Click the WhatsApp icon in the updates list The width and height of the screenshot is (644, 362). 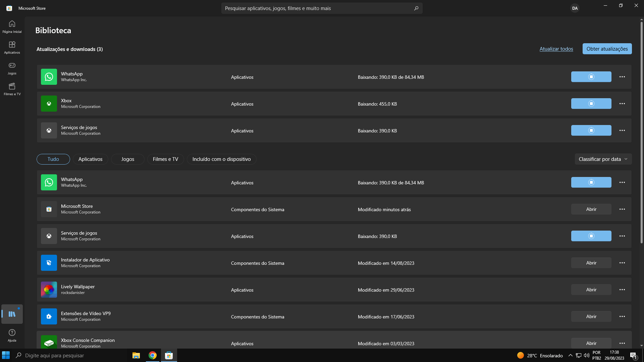click(49, 77)
